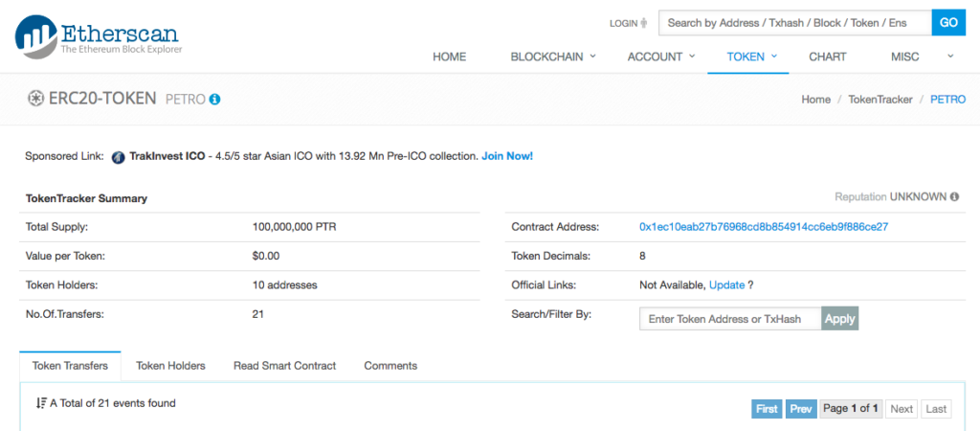The height and width of the screenshot is (431, 980).
Task: Click the No.Of.Transfers value 21
Action: point(257,314)
